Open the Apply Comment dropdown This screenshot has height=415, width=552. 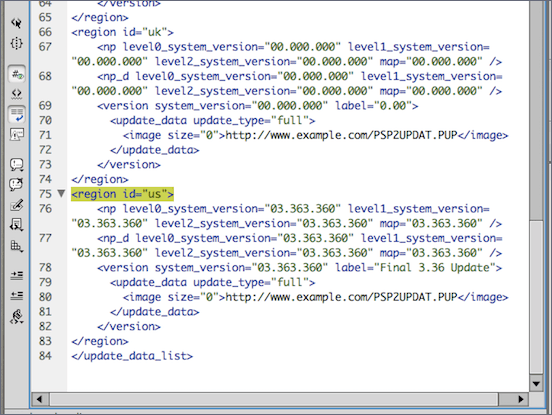tap(17, 164)
